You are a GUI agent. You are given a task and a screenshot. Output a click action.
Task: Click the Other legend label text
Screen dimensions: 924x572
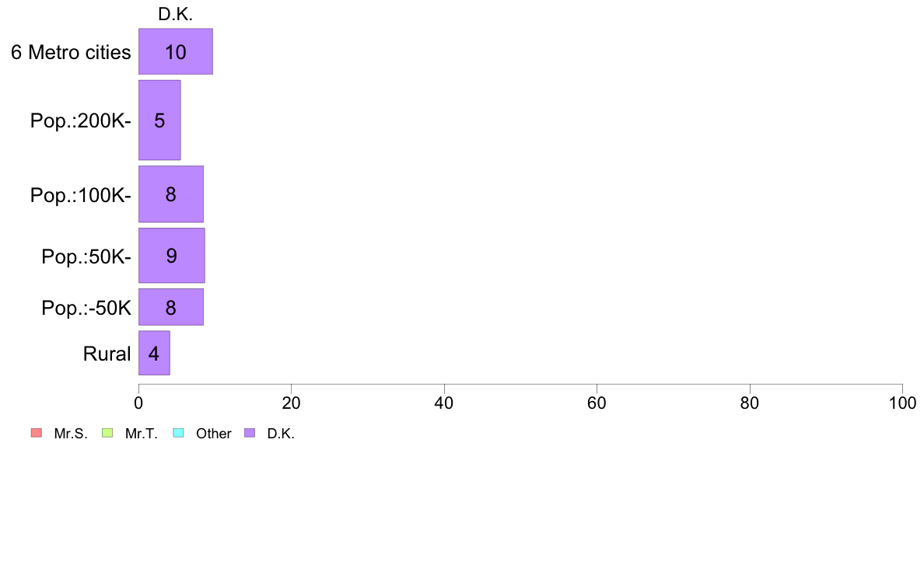click(214, 434)
